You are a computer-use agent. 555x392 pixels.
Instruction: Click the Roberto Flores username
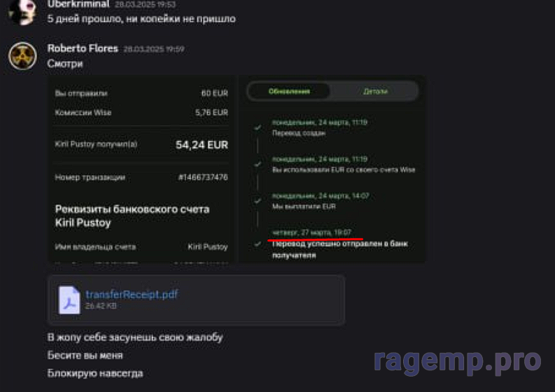point(83,48)
